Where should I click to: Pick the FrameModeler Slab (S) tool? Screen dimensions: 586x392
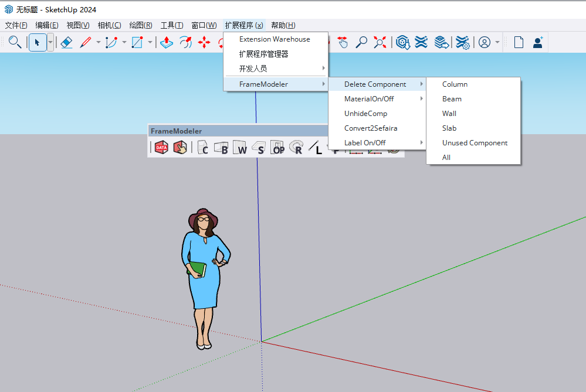tap(259, 148)
